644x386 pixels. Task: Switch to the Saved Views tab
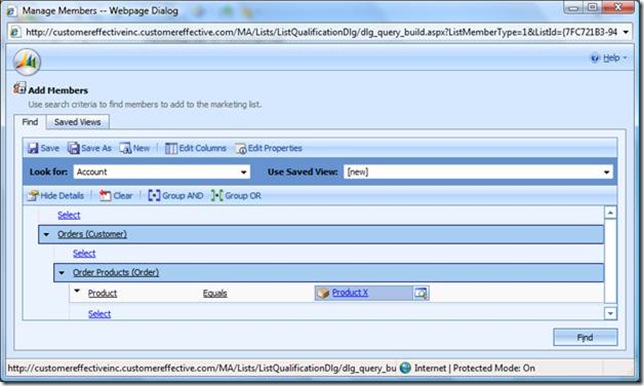pyautogui.click(x=78, y=122)
